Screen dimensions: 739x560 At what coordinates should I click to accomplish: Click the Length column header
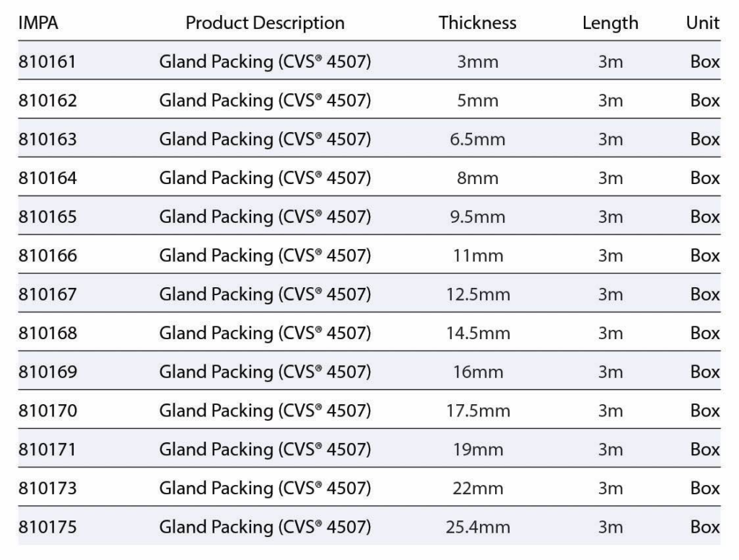[610, 23]
